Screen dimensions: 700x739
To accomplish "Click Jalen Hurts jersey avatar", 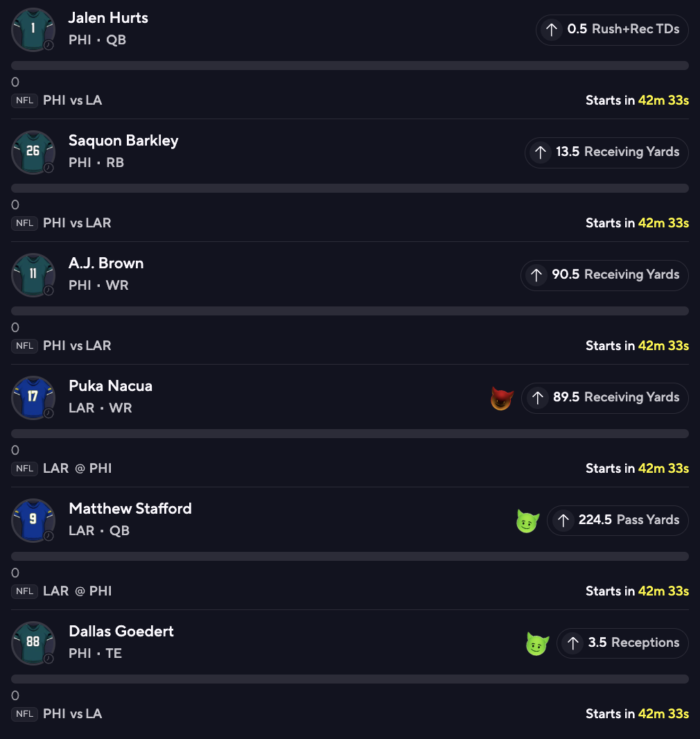I will tap(33, 29).
